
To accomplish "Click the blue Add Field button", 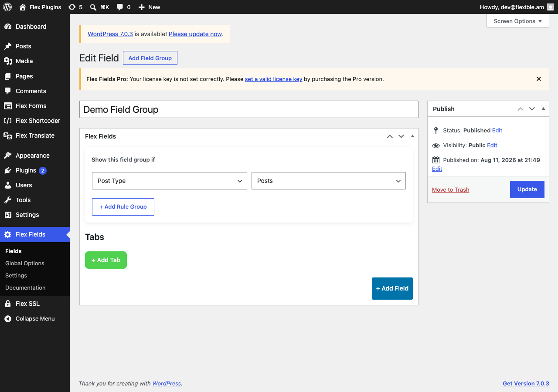I will (392, 288).
